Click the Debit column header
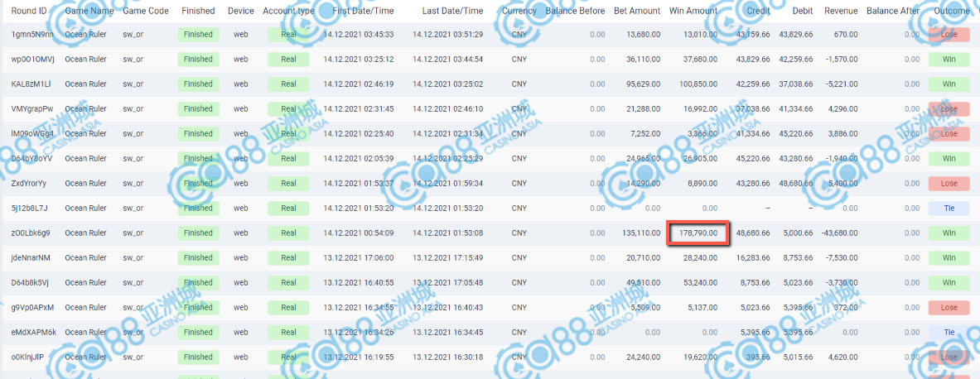This screenshot has width=980, height=379. [x=801, y=11]
